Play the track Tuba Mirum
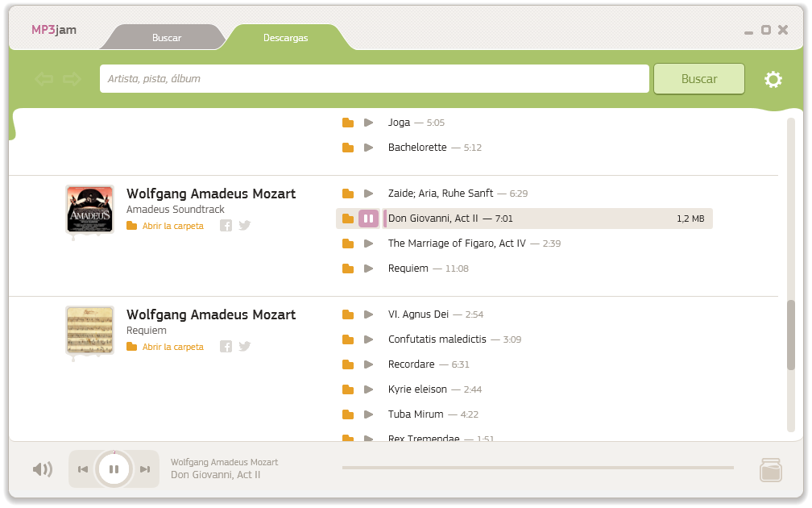The width and height of the screenshot is (812, 508). pyautogui.click(x=369, y=414)
